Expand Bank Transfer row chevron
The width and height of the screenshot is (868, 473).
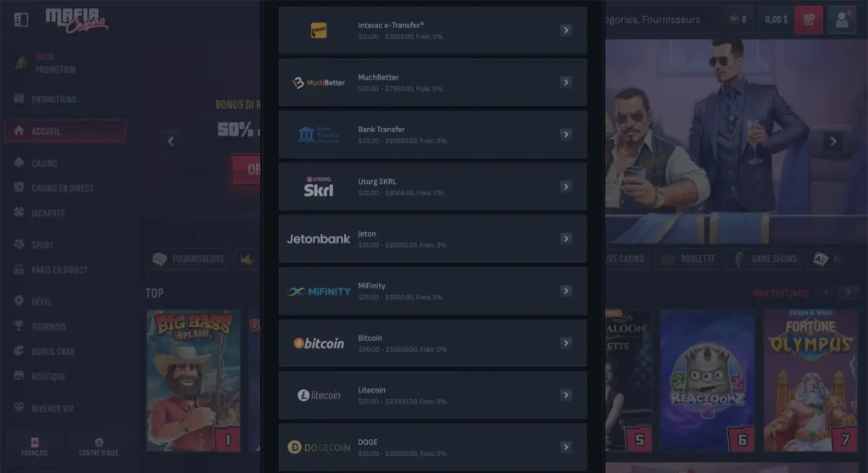(565, 135)
